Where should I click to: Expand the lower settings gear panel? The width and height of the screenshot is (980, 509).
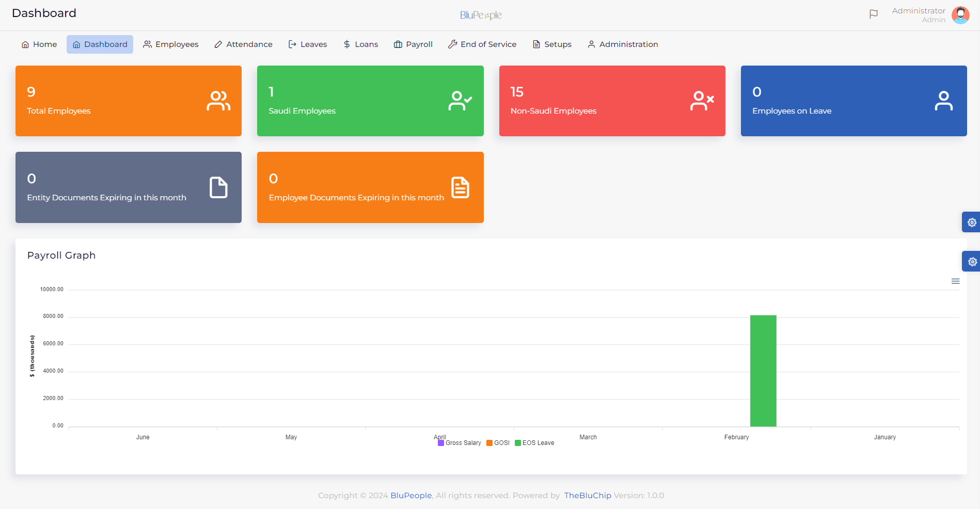pyautogui.click(x=972, y=261)
